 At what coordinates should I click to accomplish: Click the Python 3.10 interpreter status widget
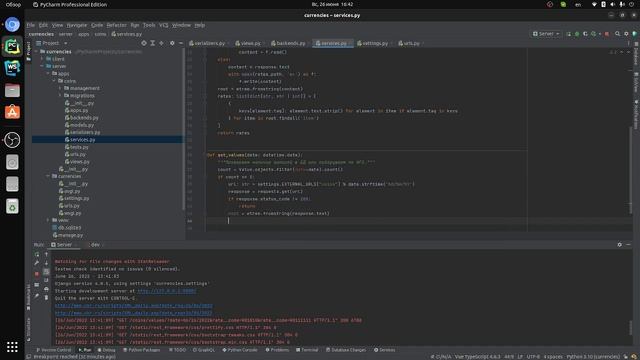pos(593,357)
